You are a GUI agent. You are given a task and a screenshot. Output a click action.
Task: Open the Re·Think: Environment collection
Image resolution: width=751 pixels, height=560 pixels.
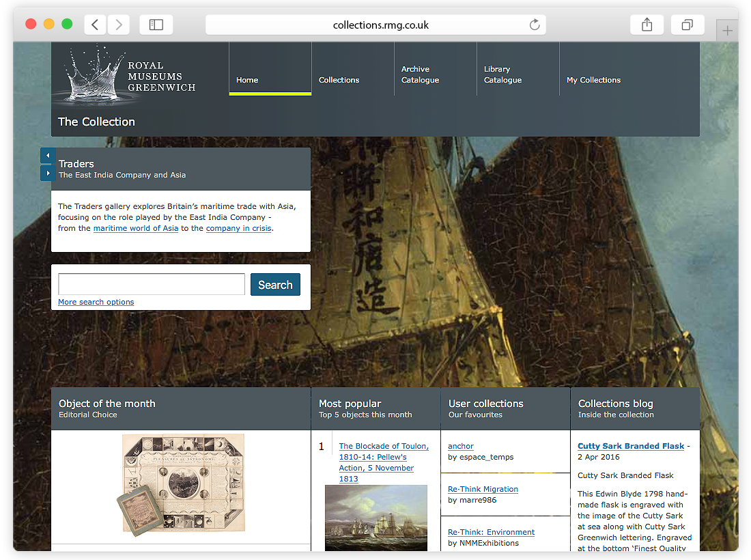point(491,532)
